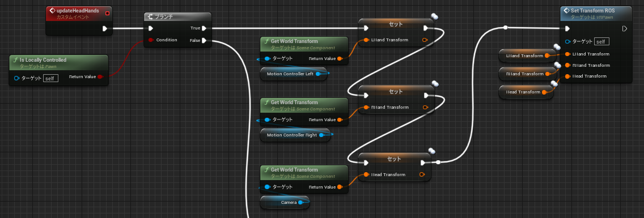The height and width of the screenshot is (218, 644).
Task: Click the Branch node True execution pin
Action: tap(204, 28)
